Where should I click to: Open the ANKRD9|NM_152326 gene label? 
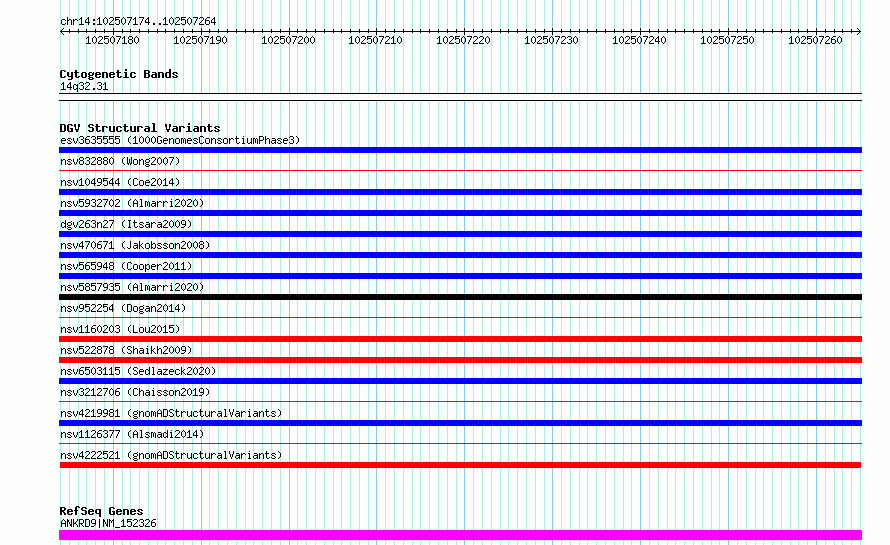point(108,523)
